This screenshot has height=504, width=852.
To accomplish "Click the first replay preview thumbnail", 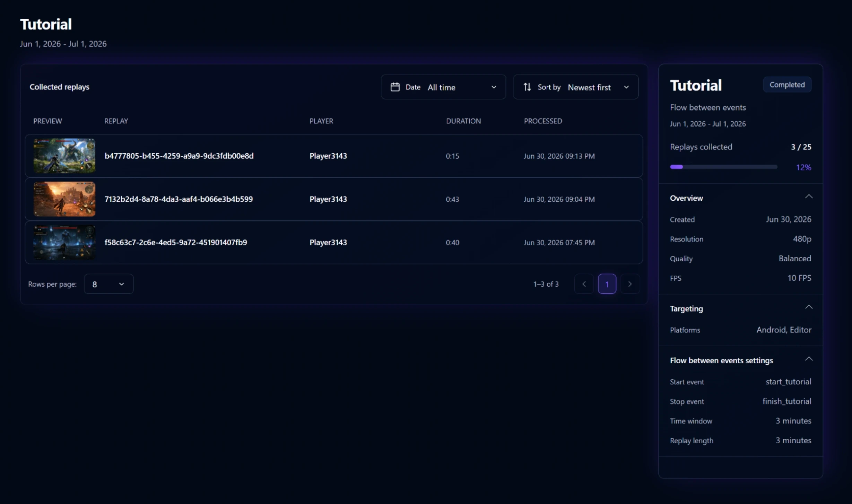I will (64, 156).
